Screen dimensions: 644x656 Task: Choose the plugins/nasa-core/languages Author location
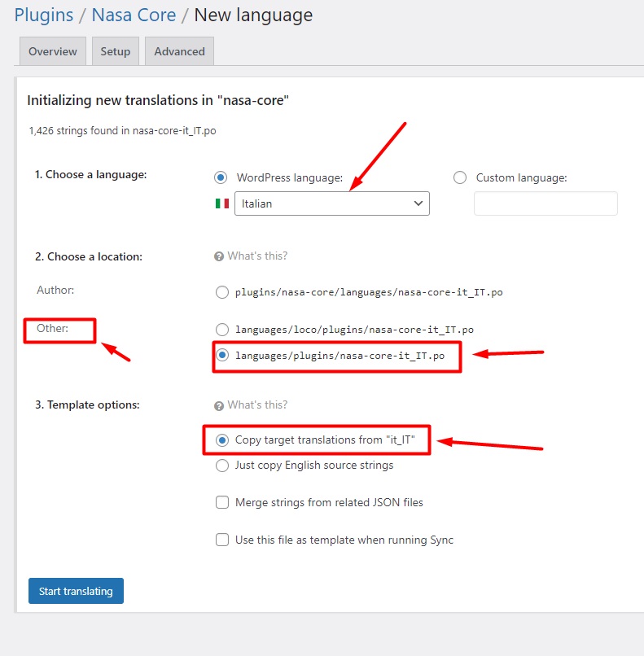(x=221, y=292)
